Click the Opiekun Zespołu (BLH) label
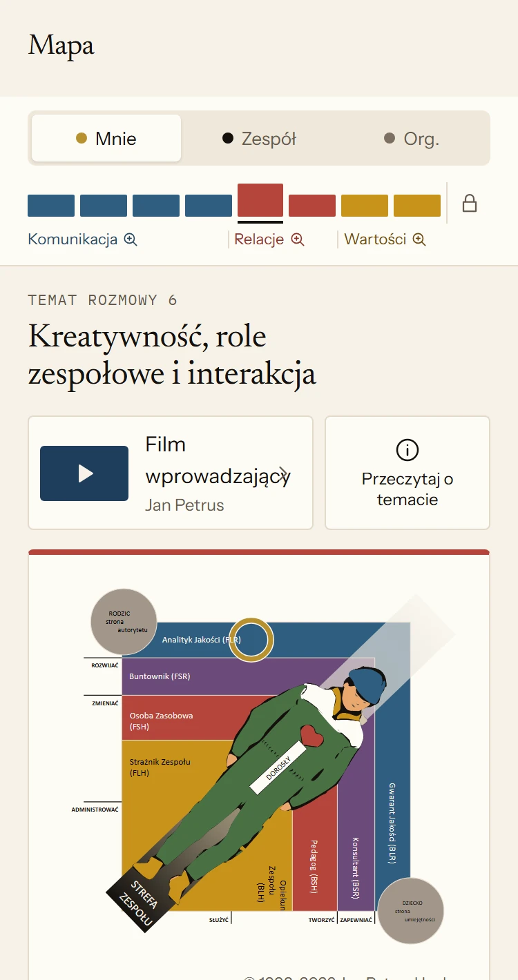This screenshot has width=518, height=980. pos(272,887)
